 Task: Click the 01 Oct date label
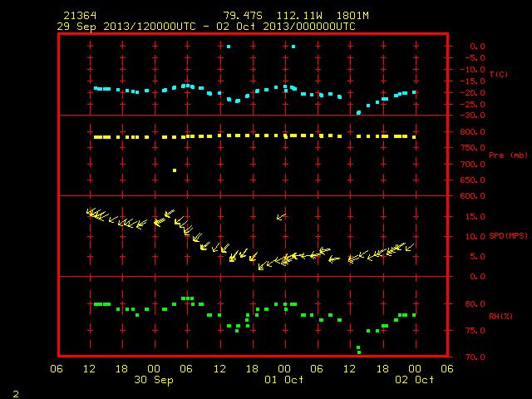click(284, 379)
